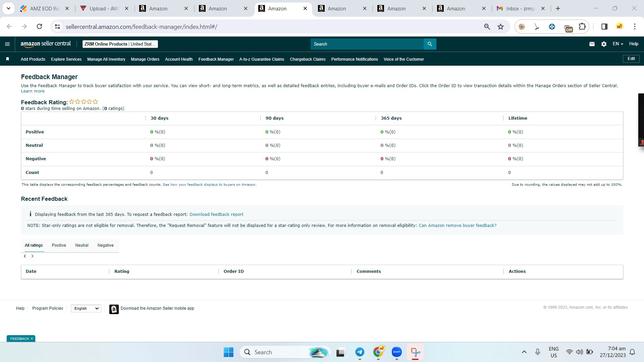Open a new browser tab
The height and width of the screenshot is (362, 644).
point(558,8)
